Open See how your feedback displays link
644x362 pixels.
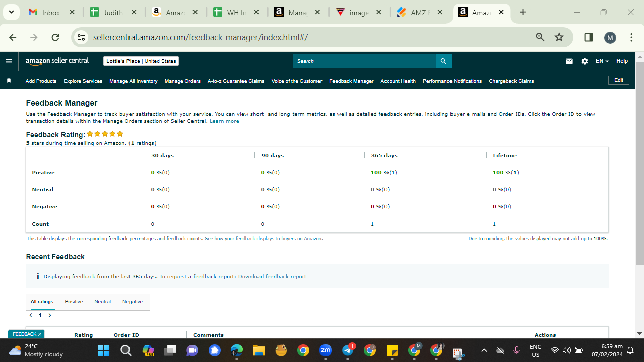(x=264, y=239)
